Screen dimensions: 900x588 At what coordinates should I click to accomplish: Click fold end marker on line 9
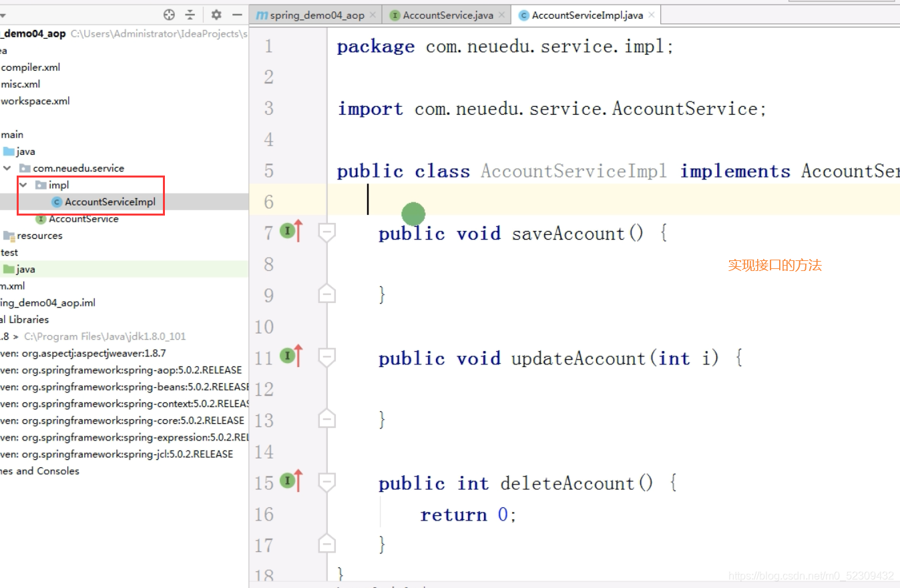pyautogui.click(x=326, y=293)
